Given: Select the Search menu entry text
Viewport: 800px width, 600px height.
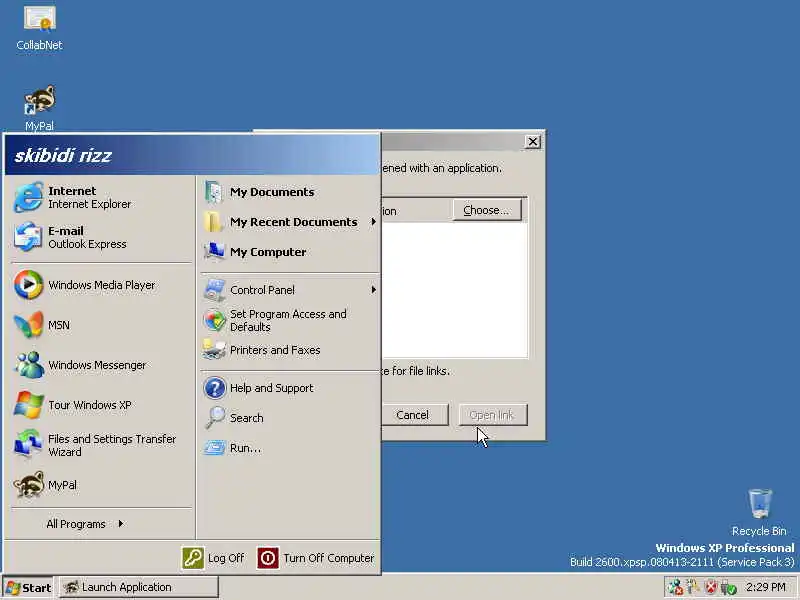Looking at the screenshot, I should point(246,418).
